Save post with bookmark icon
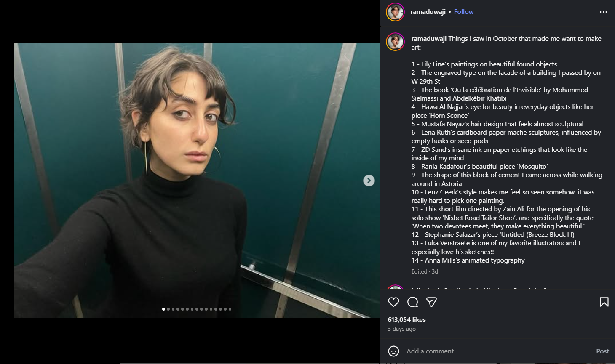The image size is (615, 364). (604, 302)
